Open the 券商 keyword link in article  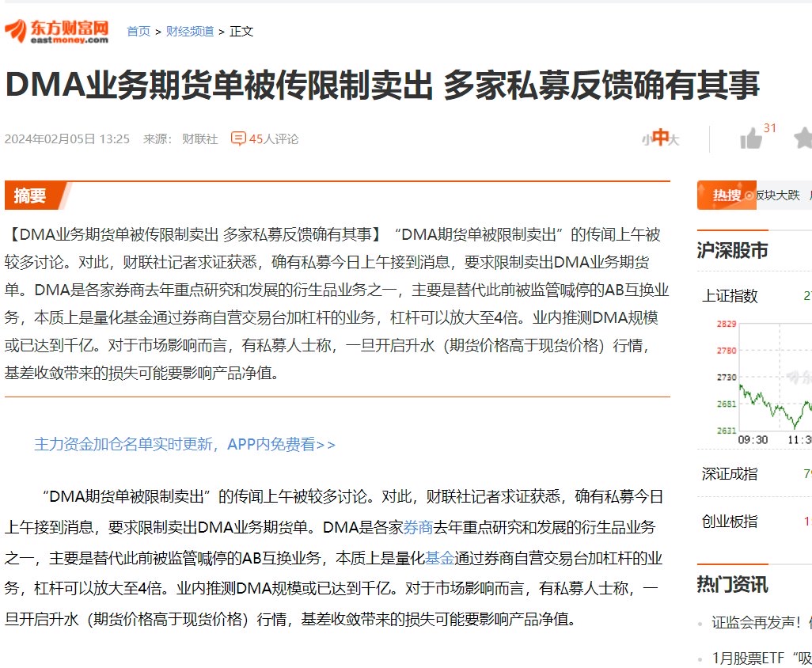point(418,527)
